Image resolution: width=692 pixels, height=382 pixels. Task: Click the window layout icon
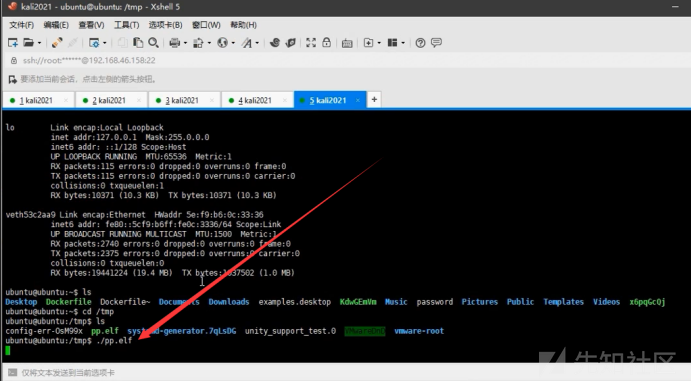392,43
